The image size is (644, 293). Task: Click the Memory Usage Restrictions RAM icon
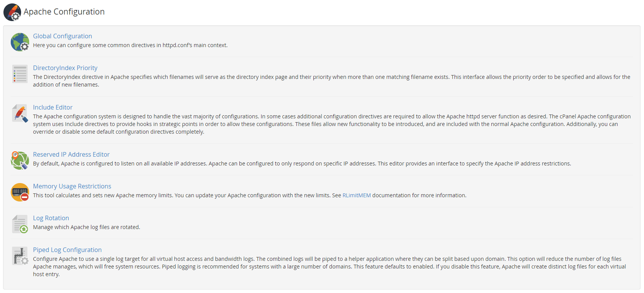[20, 192]
